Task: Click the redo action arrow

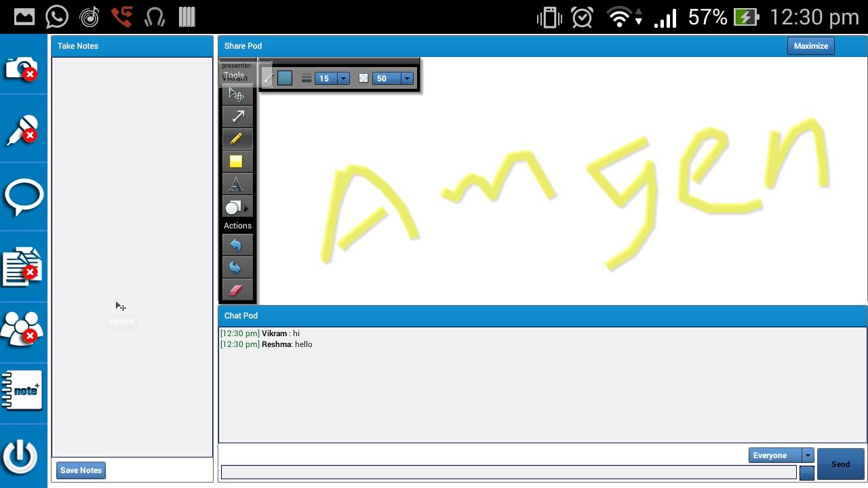Action: 237,267
